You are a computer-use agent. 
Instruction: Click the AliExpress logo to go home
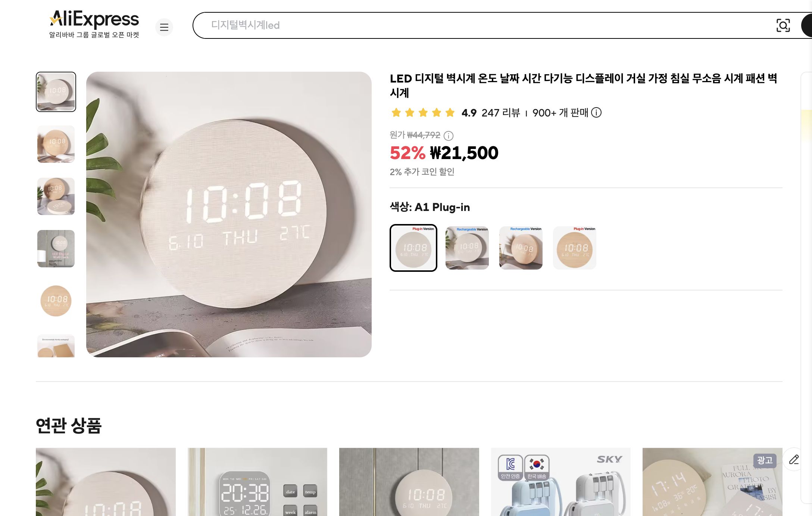pos(94,19)
